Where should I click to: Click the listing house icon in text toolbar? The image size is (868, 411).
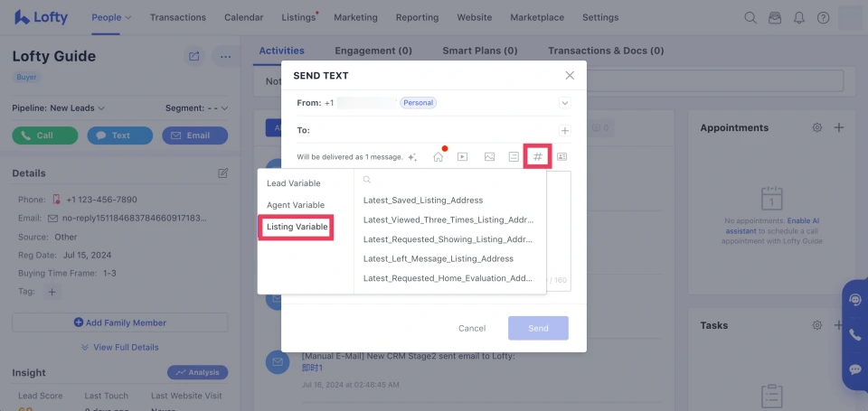438,156
